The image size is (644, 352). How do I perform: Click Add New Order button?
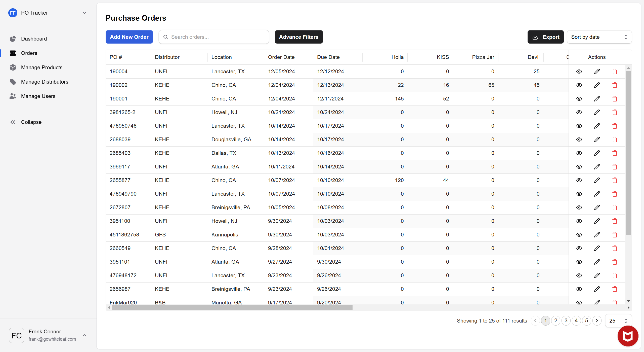[x=129, y=37]
